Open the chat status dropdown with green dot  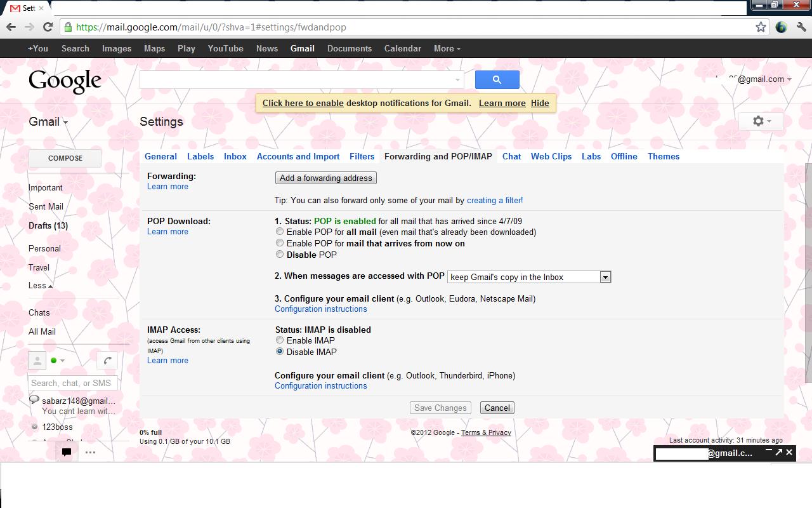[58, 361]
